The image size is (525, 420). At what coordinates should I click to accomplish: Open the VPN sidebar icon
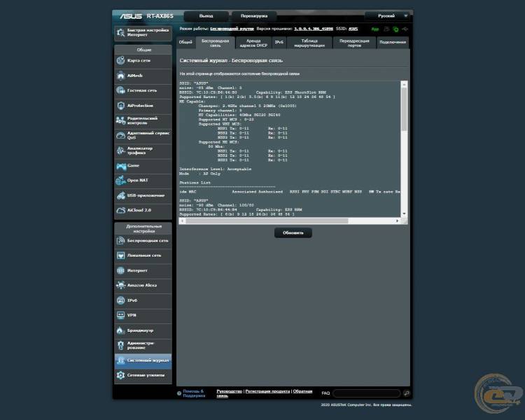[x=120, y=315]
